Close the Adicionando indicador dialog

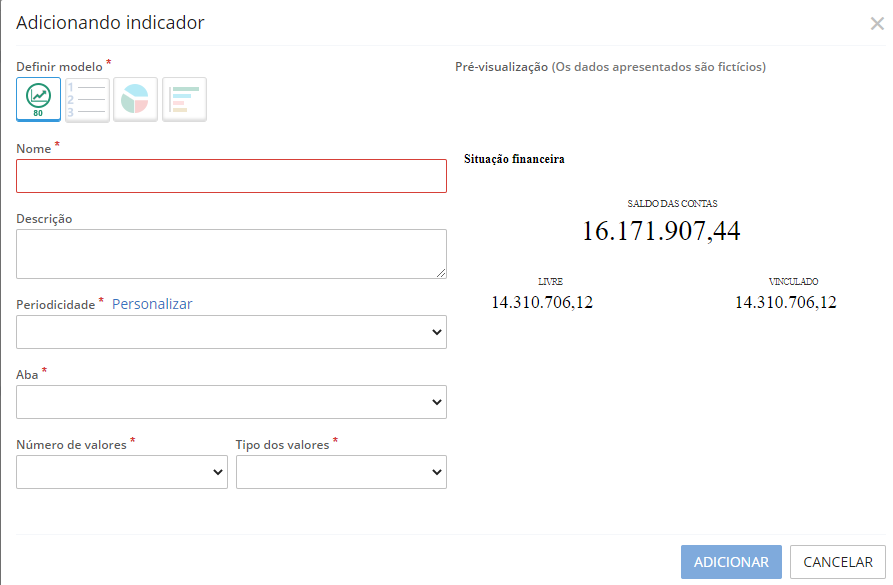tap(877, 22)
